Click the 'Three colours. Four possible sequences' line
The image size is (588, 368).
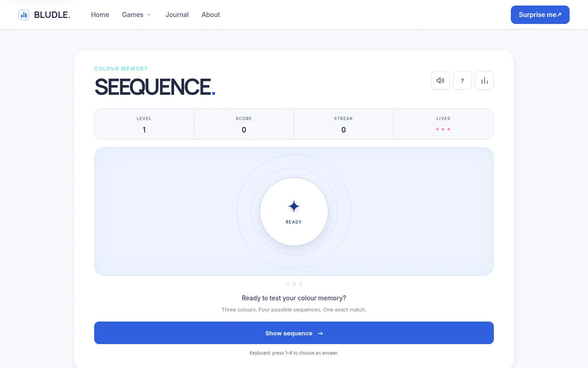click(294, 310)
